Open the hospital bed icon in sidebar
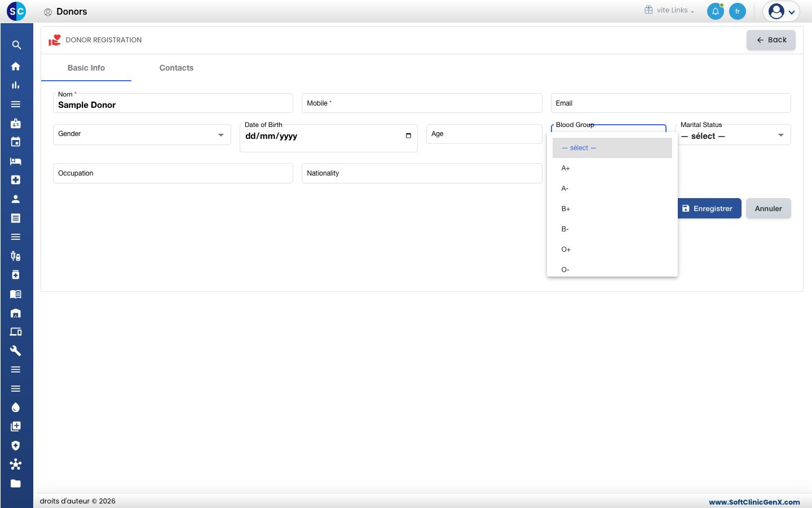 [x=16, y=161]
